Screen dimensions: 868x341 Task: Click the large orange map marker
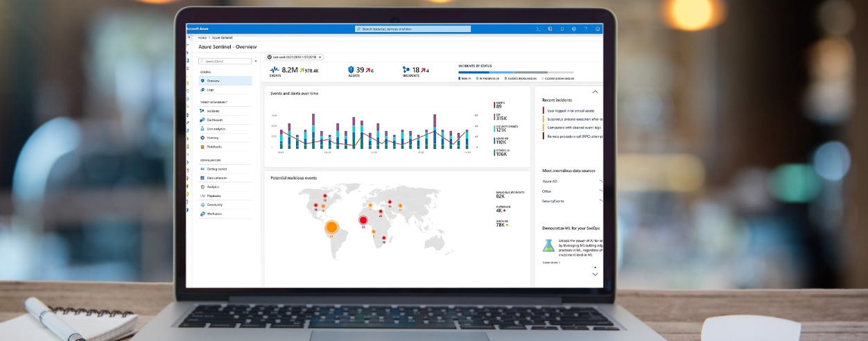coord(331,226)
